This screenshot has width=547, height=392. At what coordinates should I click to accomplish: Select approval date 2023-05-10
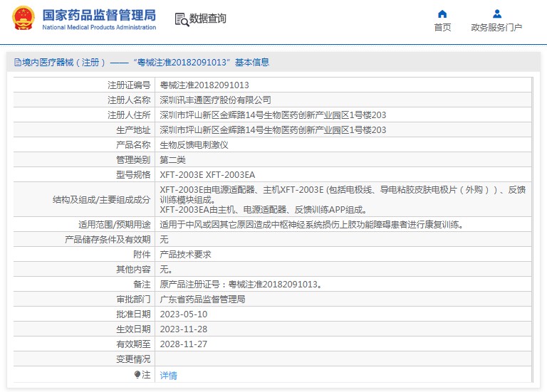tap(184, 314)
